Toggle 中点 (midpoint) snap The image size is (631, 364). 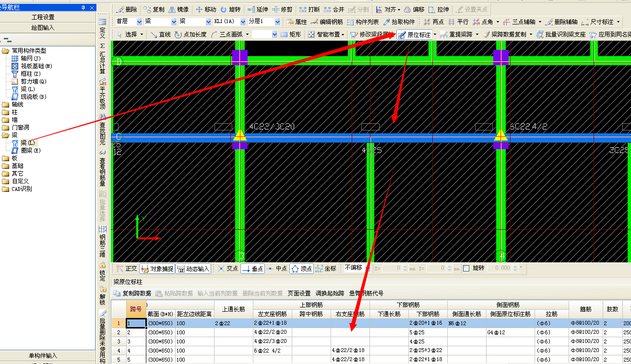click(277, 269)
